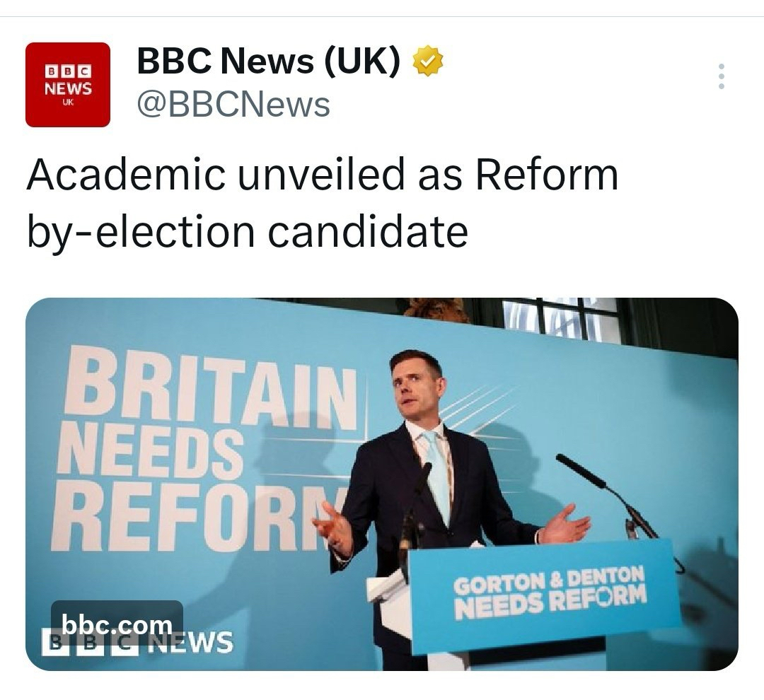Open the BBC News (UK) display name
This screenshot has width=764, height=700.
pyautogui.click(x=269, y=62)
